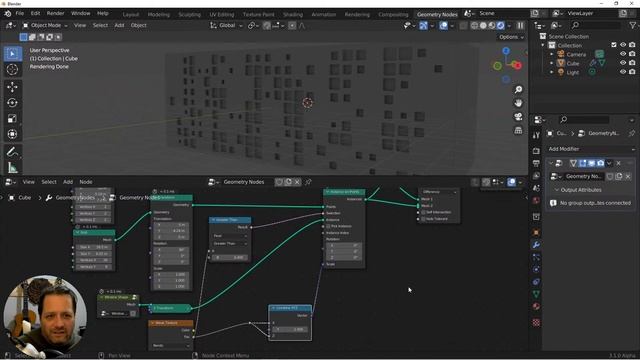Collapse the Output Attributes panel
Viewport: 640px width, 360px height.
click(557, 190)
